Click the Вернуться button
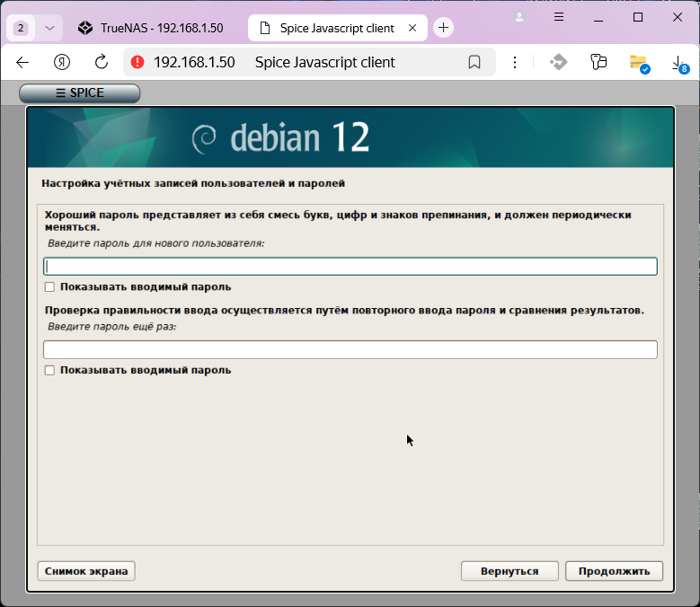 click(x=509, y=571)
